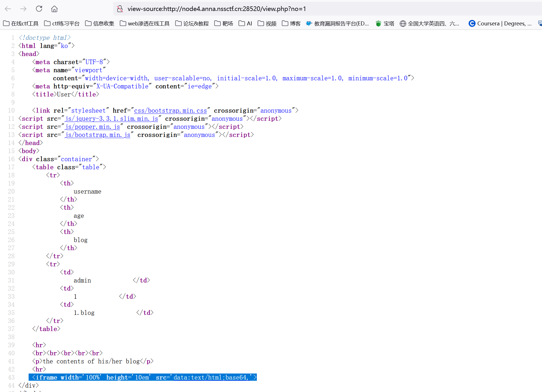
Task: Open the 博客 bookmark folder
Action: (291, 23)
